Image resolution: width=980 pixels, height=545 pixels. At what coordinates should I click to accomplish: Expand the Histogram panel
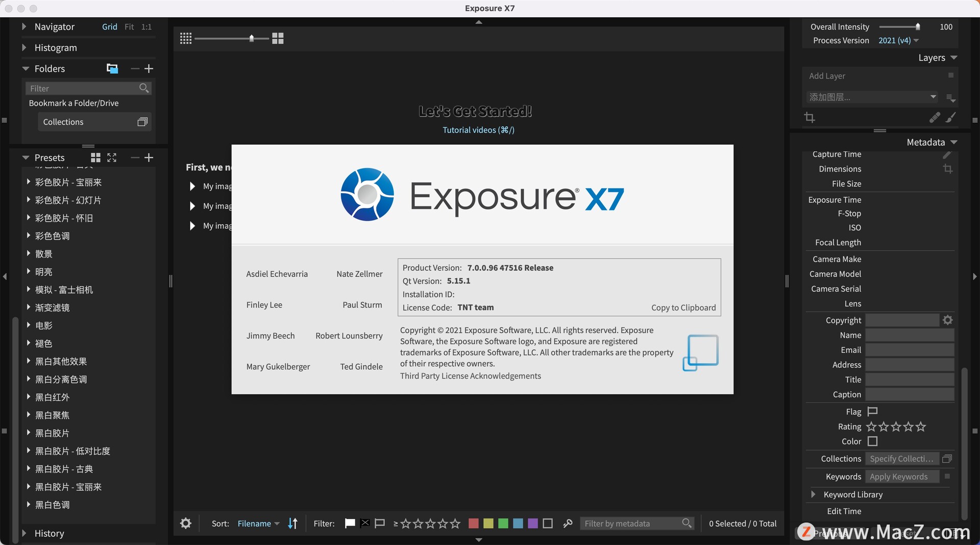24,48
